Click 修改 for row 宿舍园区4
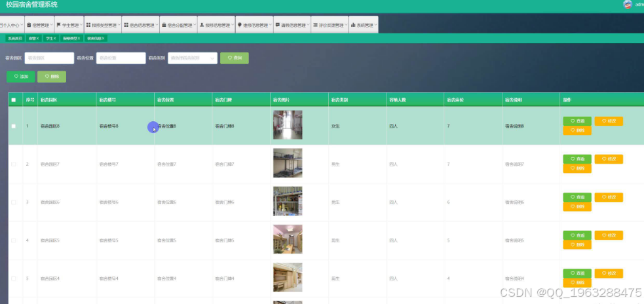The image size is (644, 304). click(609, 273)
